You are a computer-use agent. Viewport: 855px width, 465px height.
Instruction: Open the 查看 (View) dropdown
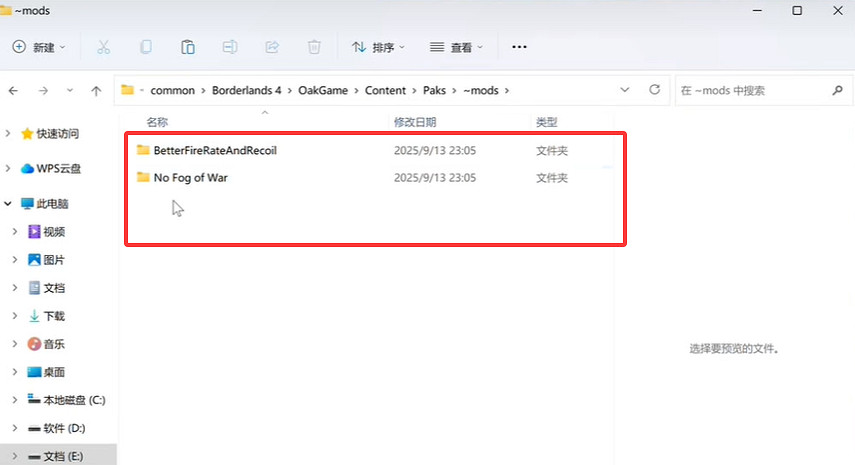(x=457, y=47)
